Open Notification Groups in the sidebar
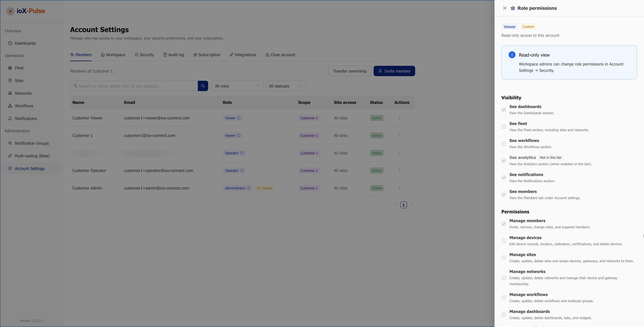 click(x=31, y=143)
